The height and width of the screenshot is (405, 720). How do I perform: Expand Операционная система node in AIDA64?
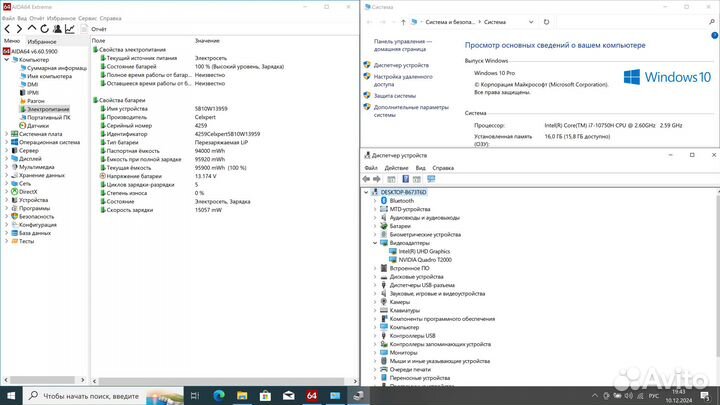pos(6,142)
